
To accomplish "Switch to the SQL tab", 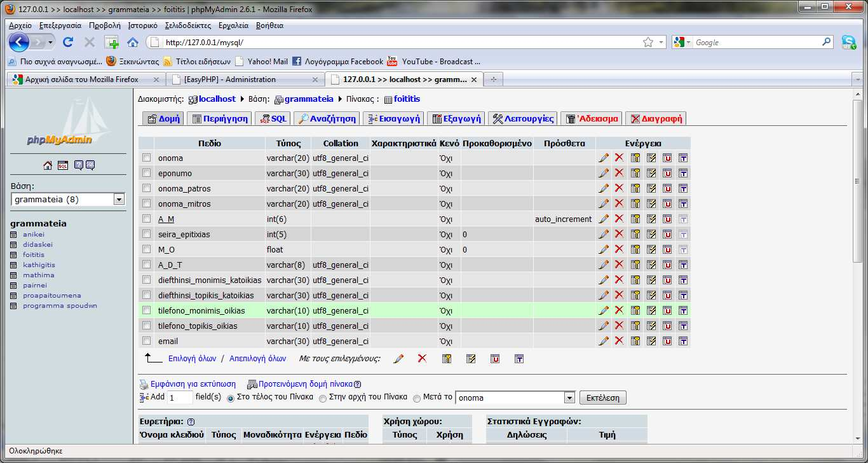I will pyautogui.click(x=272, y=118).
